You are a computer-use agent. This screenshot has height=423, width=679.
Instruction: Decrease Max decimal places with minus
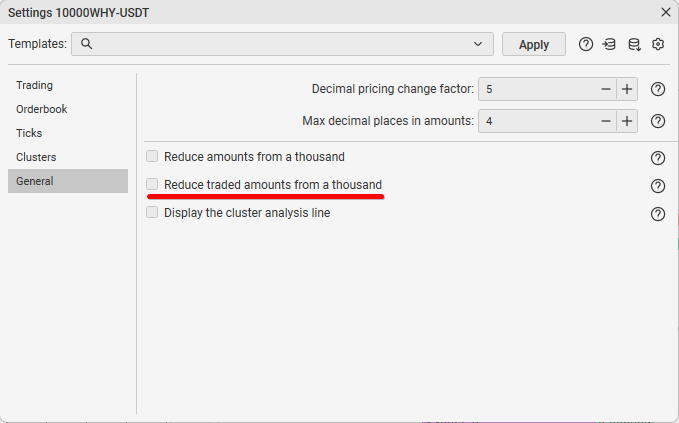point(606,121)
